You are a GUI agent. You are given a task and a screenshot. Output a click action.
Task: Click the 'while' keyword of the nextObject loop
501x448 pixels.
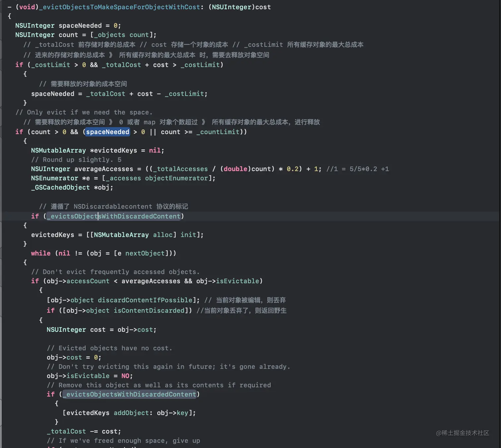pos(41,253)
